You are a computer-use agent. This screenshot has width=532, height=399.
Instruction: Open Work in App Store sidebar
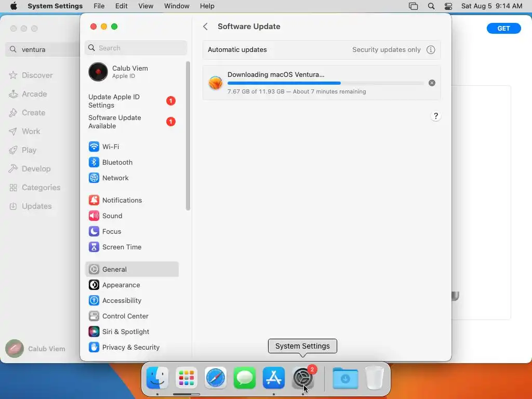[24, 131]
